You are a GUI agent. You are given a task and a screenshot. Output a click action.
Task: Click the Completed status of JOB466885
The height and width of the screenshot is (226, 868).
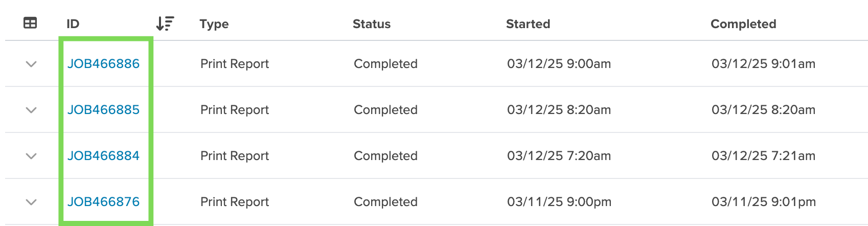tap(386, 110)
